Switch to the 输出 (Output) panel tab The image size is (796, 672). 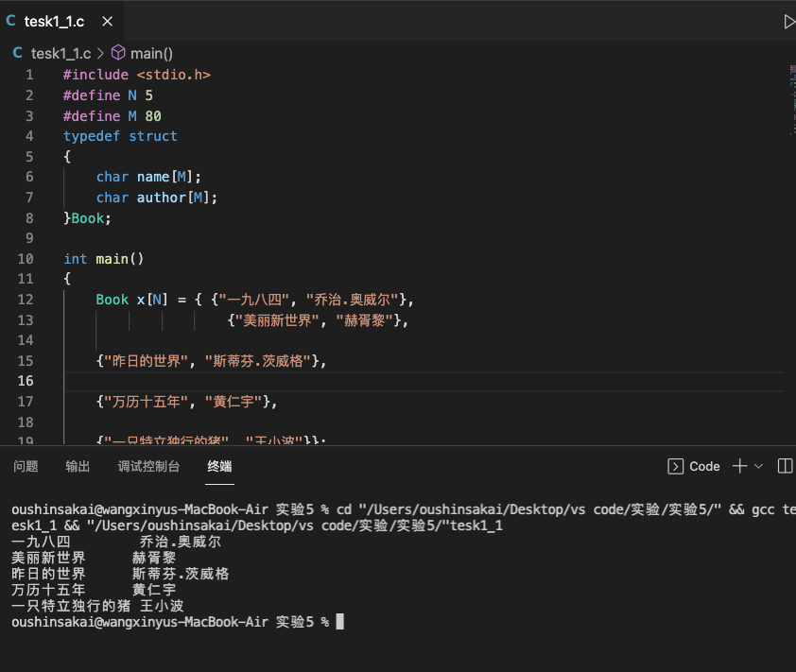pyautogui.click(x=78, y=466)
